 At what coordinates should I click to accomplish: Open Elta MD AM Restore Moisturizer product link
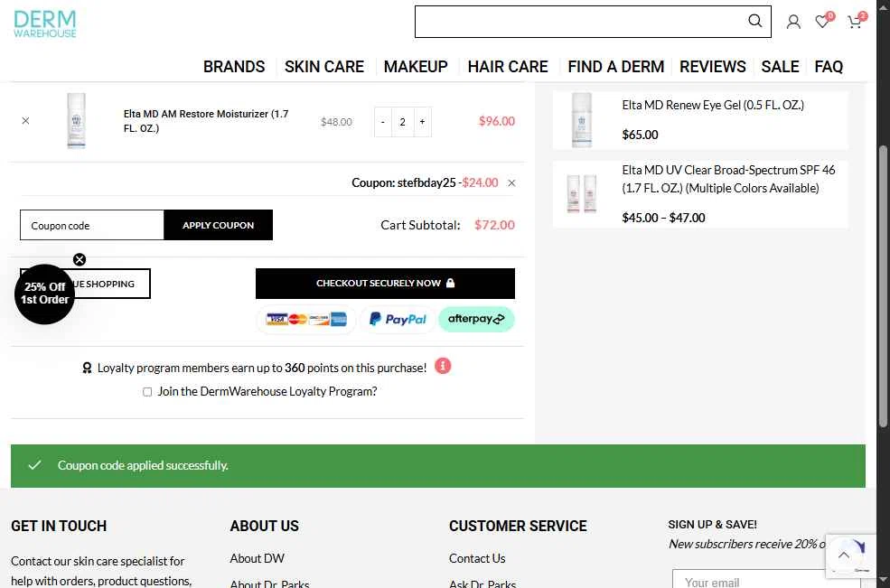tap(206, 121)
